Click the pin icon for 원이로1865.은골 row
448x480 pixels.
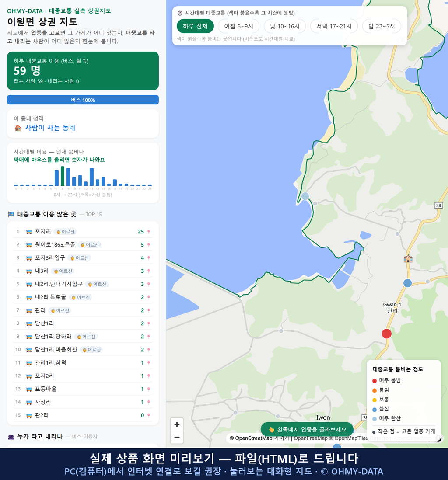[x=149, y=245]
